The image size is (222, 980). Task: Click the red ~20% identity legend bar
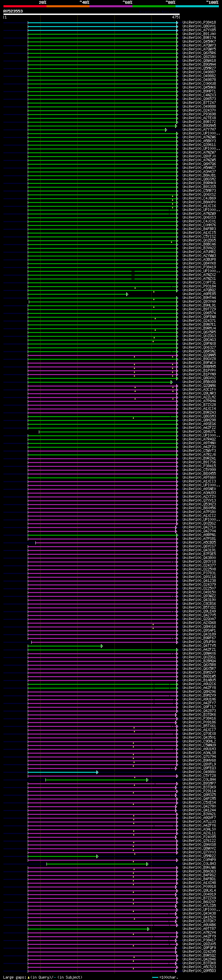point(25,6)
